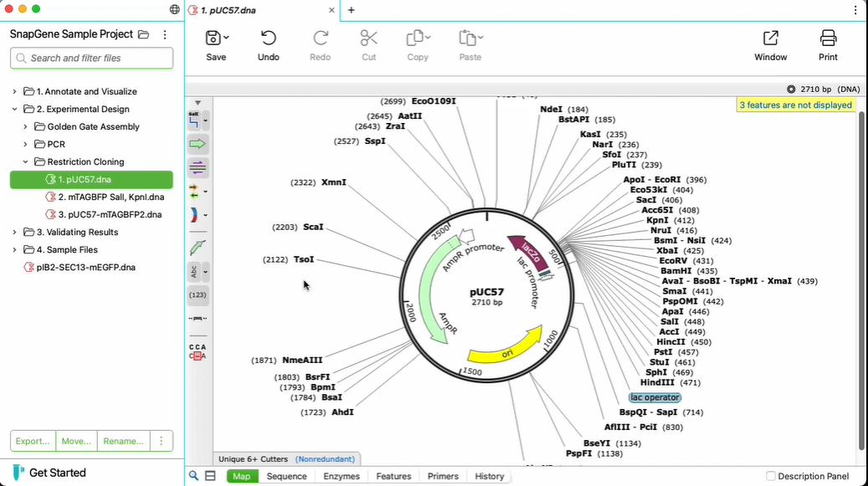The height and width of the screenshot is (486, 868).
Task: Open the Copy options dropdown arrow
Action: click(x=428, y=38)
